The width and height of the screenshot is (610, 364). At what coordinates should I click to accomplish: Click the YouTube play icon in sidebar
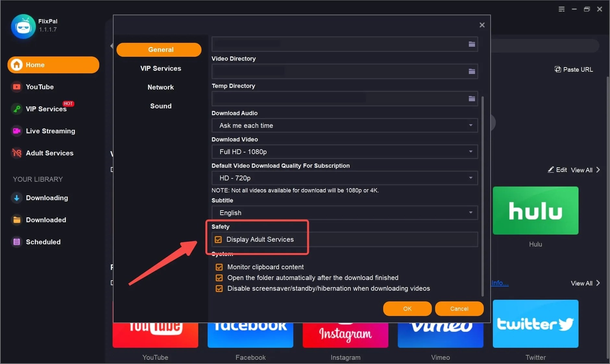17,87
